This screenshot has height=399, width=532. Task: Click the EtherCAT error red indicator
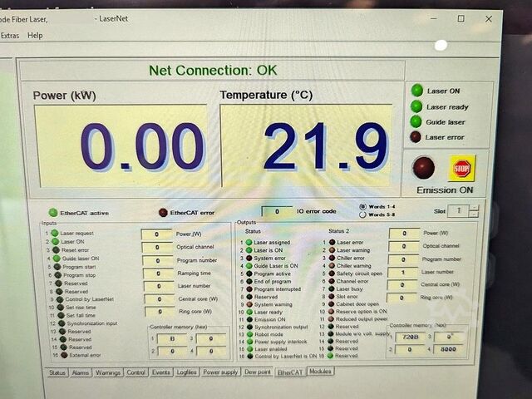point(163,213)
